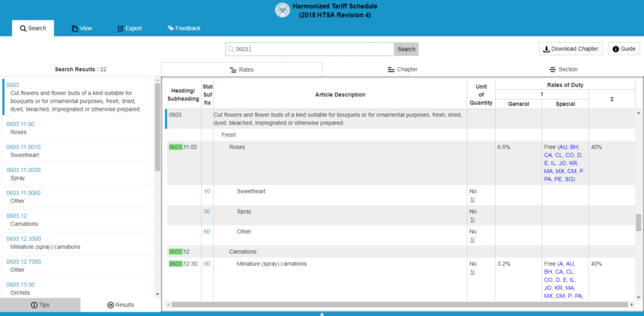The image size is (644, 316).
Task: Click stat suffix 00 for Miniature carnations
Action: pyautogui.click(x=207, y=264)
